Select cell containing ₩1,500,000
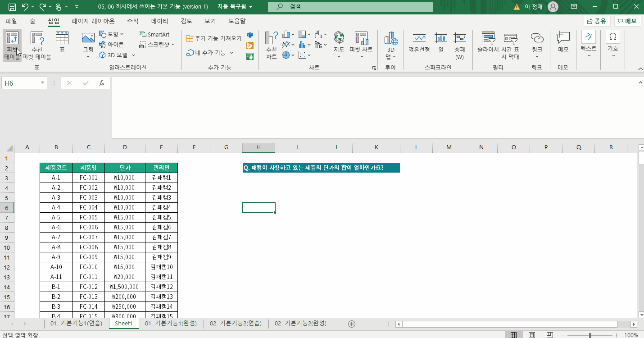644x338 pixels. pyautogui.click(x=124, y=287)
